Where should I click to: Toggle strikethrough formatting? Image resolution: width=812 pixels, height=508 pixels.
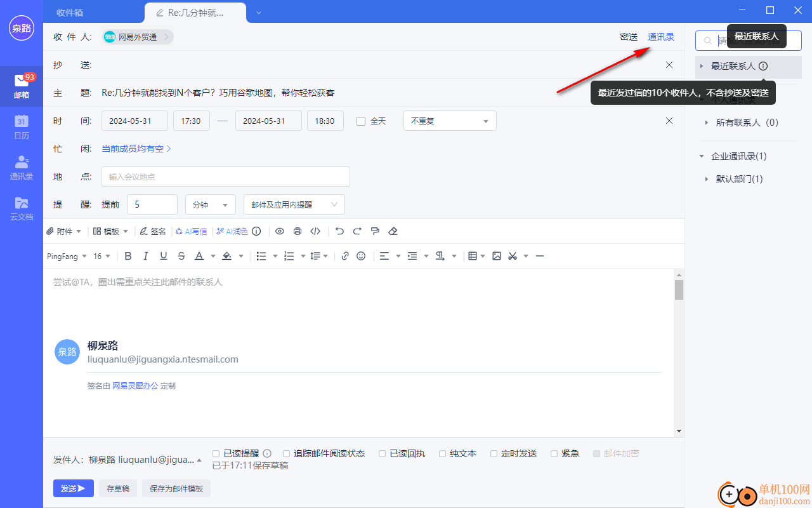click(181, 256)
